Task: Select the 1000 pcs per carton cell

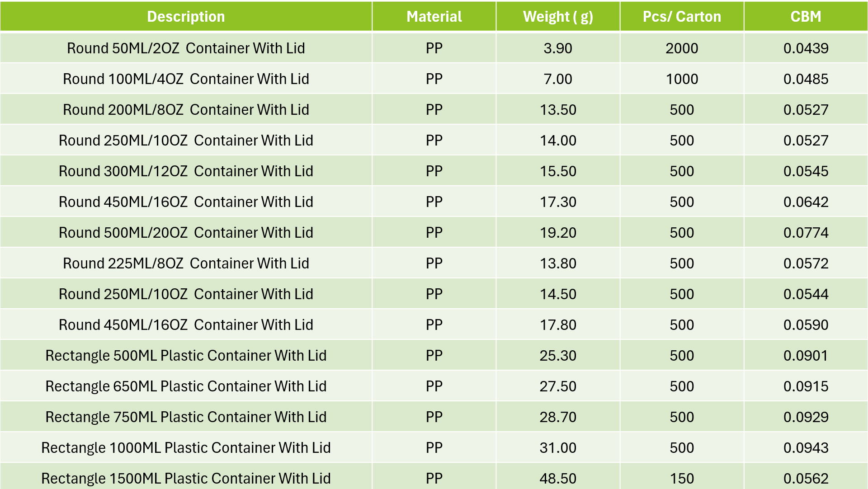Action: (x=682, y=79)
